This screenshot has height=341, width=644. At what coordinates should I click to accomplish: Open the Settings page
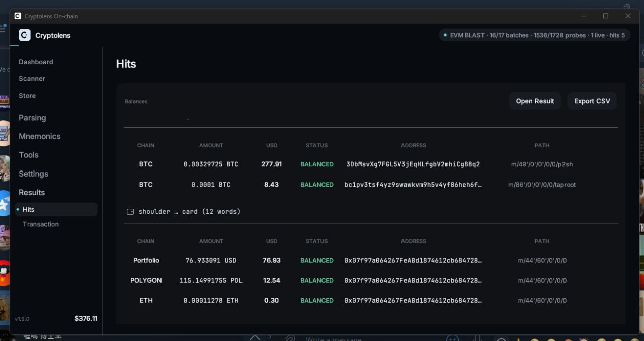click(33, 174)
